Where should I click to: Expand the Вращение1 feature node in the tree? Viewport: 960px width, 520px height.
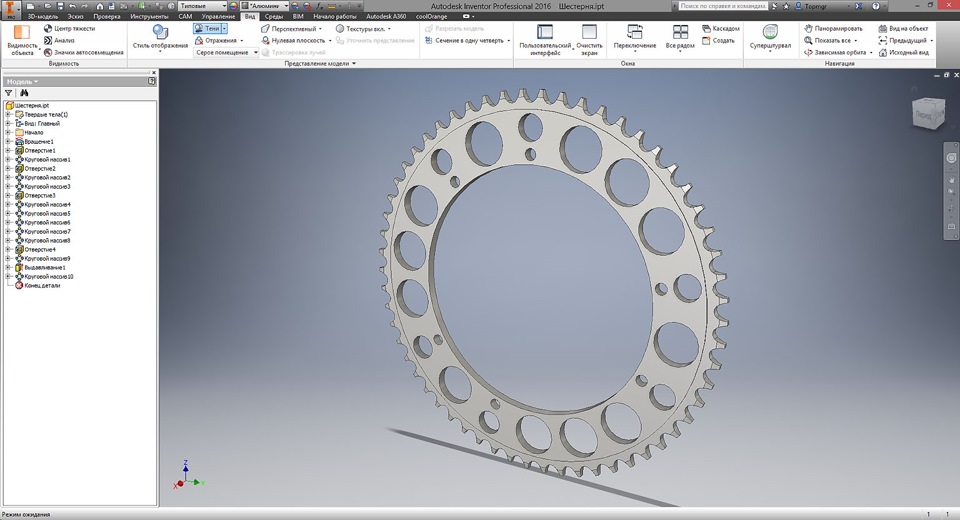(8, 142)
